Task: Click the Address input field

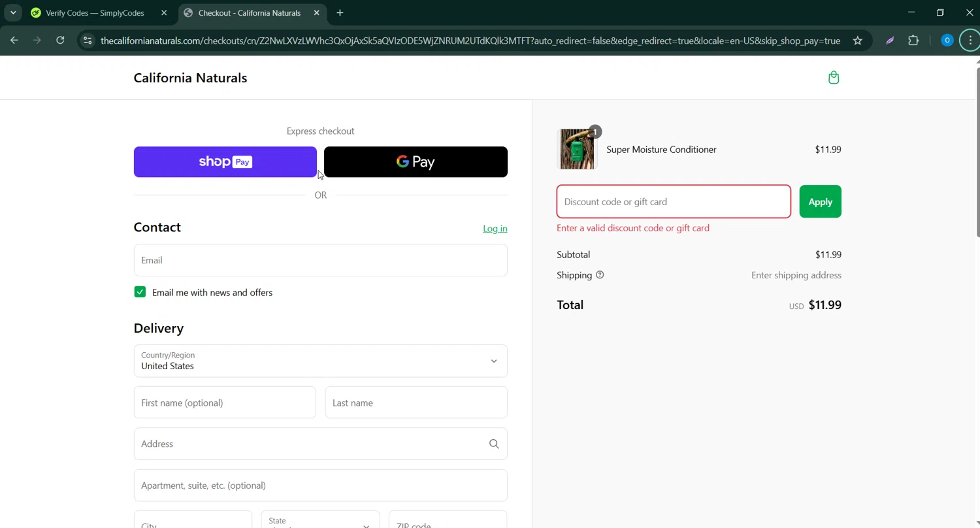Action: 321,444
